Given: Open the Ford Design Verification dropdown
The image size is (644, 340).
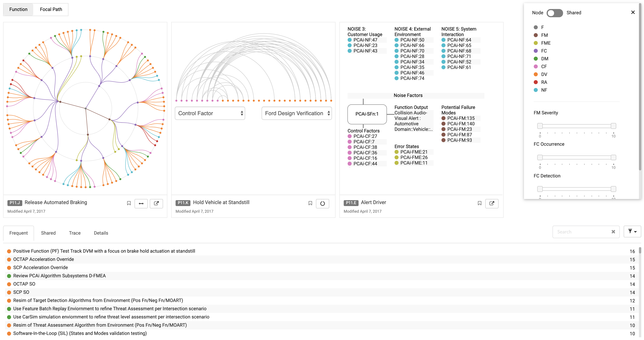Looking at the screenshot, I should tap(297, 113).
